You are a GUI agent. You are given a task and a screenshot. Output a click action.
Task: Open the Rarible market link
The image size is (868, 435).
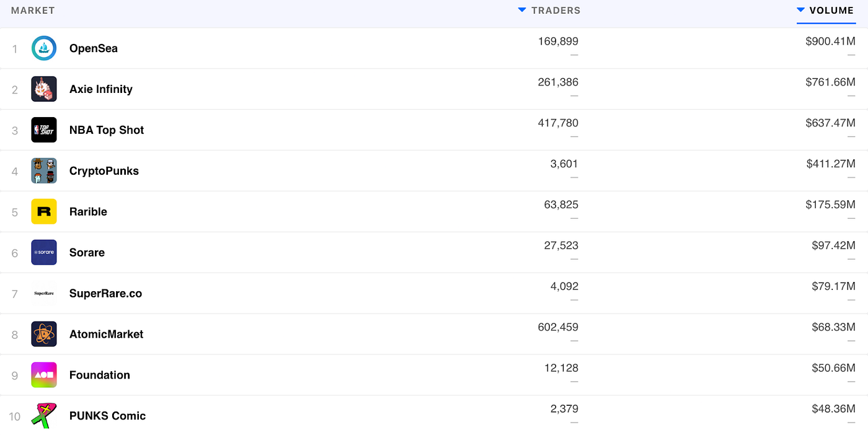[88, 212]
